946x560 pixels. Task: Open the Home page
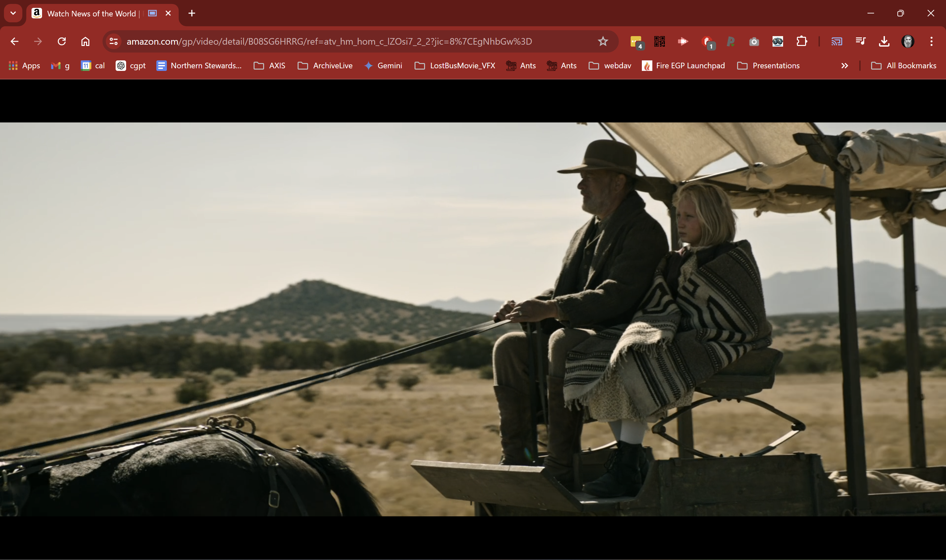click(85, 41)
